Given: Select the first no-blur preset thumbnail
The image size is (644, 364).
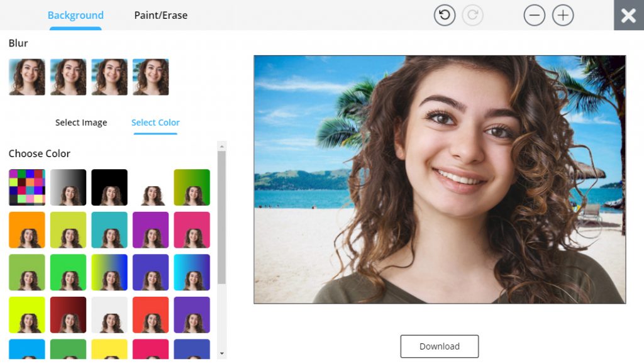Looking at the screenshot, I should coord(26,77).
